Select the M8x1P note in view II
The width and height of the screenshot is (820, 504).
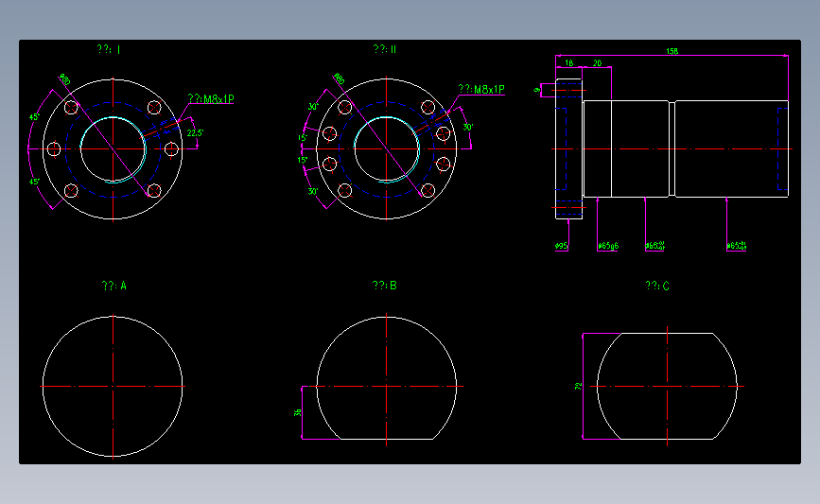[x=481, y=90]
